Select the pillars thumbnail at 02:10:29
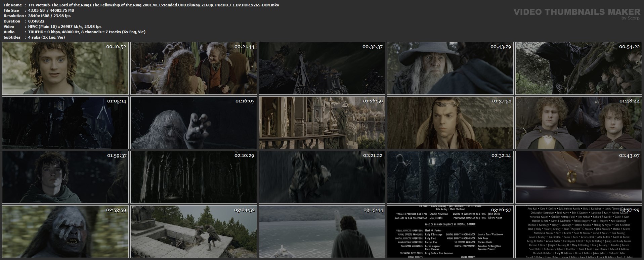The image size is (644, 260). tap(194, 177)
